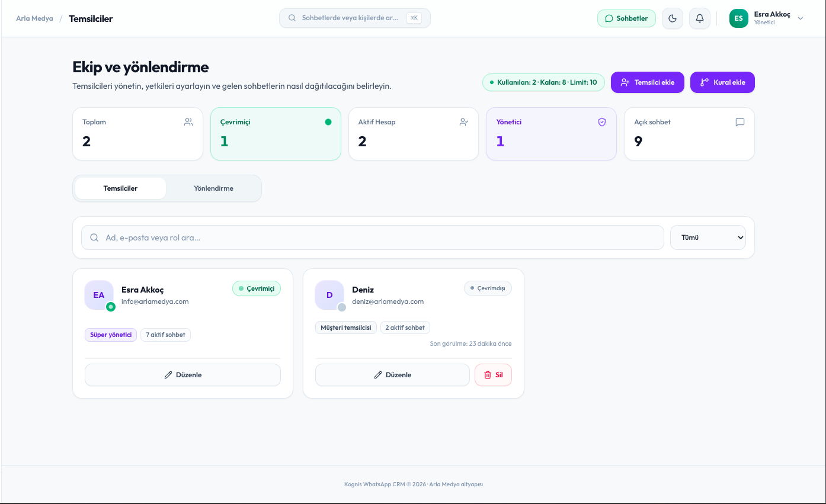The image size is (826, 504).
Task: Click the Kural ekle button
Action: (722, 82)
